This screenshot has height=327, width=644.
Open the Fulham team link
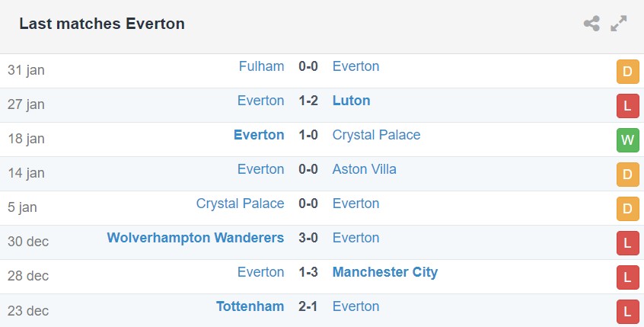(x=261, y=66)
